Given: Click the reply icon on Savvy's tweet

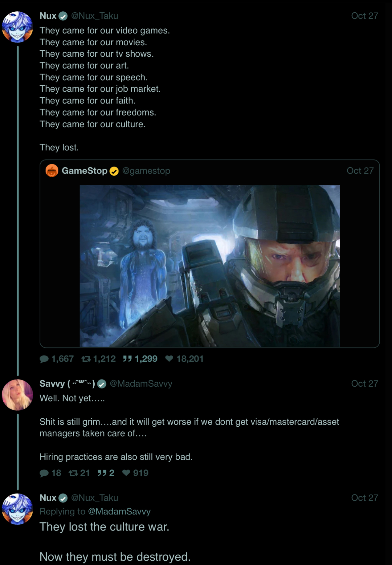Looking at the screenshot, I should click(44, 473).
